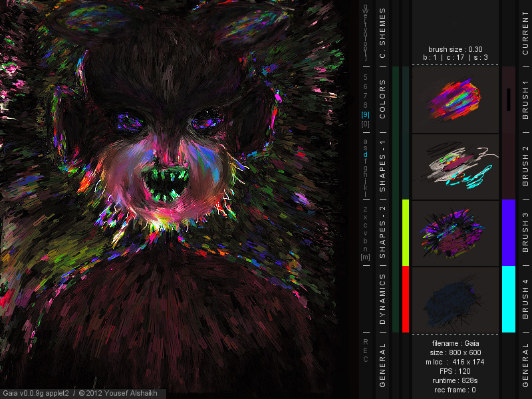This screenshot has width=532, height=399.
Task: Select the 'f' key beside SHAPES - 1
Action: click(x=365, y=161)
